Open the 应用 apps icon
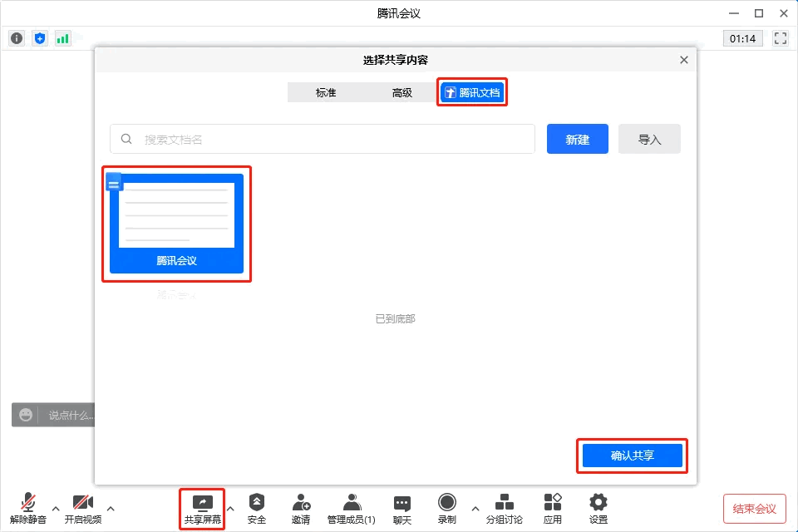Image resolution: width=798 pixels, height=532 pixels. (x=552, y=509)
